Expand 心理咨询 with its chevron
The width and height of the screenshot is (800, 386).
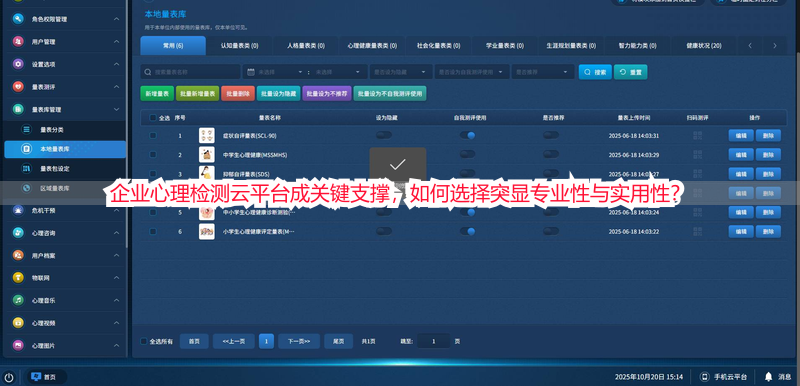point(116,233)
